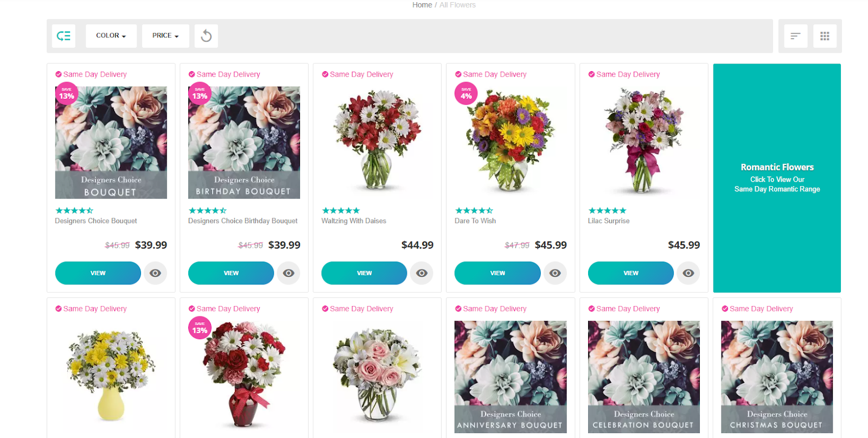Screen dimensions: 868x438
Task: Click the Designers Choice Bouquet title
Action: tap(96, 221)
